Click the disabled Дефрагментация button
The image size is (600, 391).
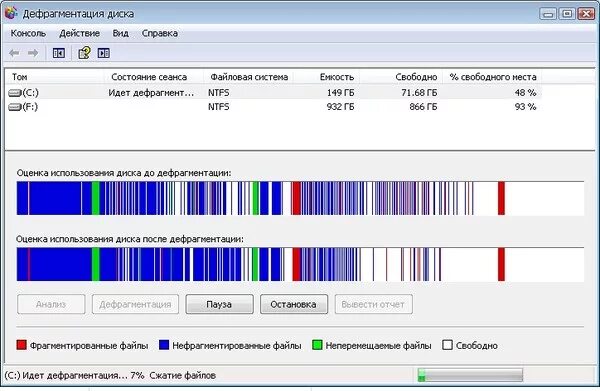coord(135,304)
